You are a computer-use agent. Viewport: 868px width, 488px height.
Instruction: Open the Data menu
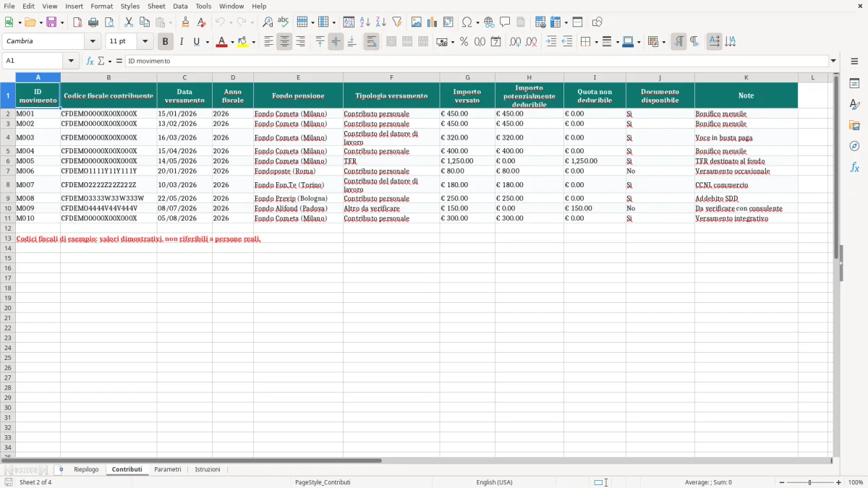coord(180,6)
